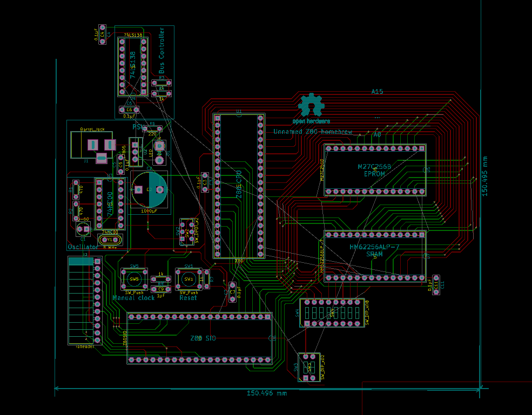The width and height of the screenshot is (532, 415).
Task: Click the 'Manual clock' label
Action: (x=134, y=298)
